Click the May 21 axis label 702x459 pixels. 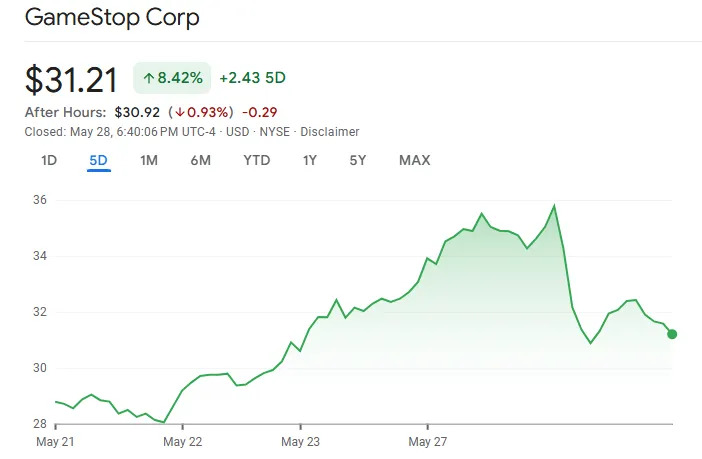tap(55, 442)
